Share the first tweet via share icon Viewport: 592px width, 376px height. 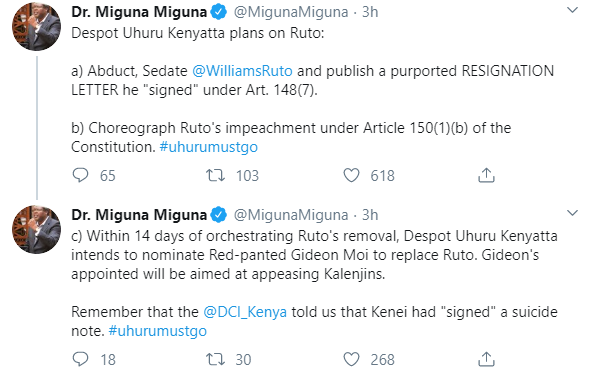click(x=486, y=176)
